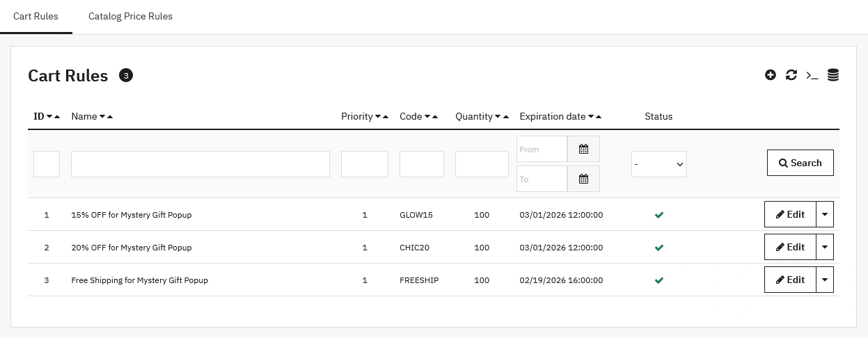This screenshot has width=868, height=338.
Task: Sort the Name column ascending
Action: click(x=110, y=117)
